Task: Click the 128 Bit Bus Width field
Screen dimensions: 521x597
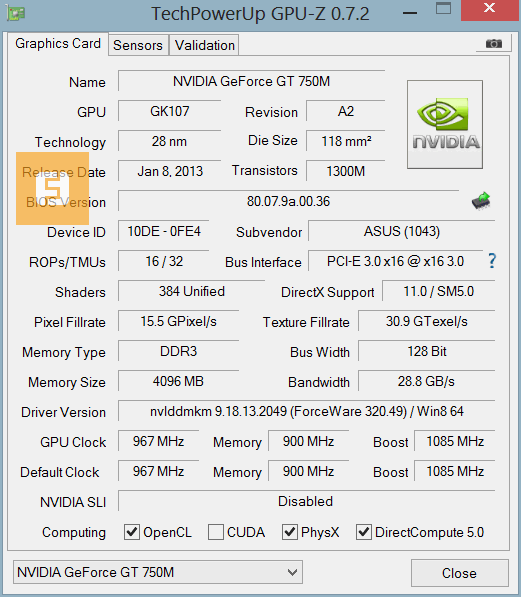Action: (x=427, y=351)
